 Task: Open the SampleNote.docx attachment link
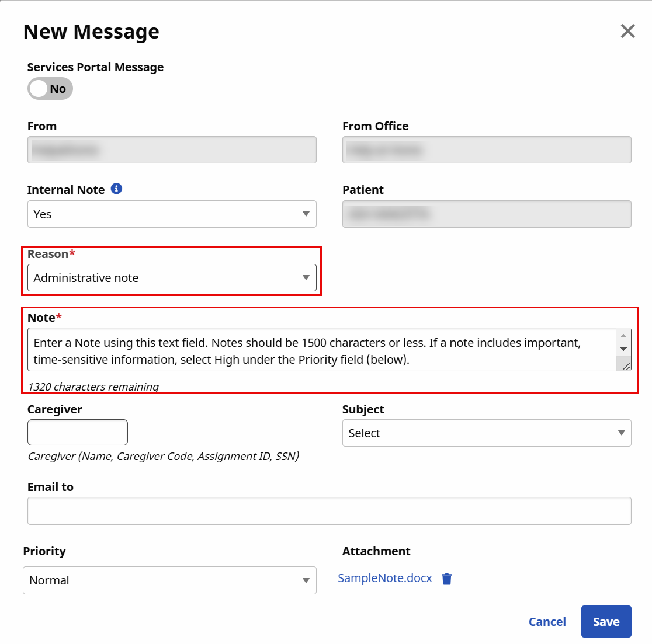(x=385, y=578)
